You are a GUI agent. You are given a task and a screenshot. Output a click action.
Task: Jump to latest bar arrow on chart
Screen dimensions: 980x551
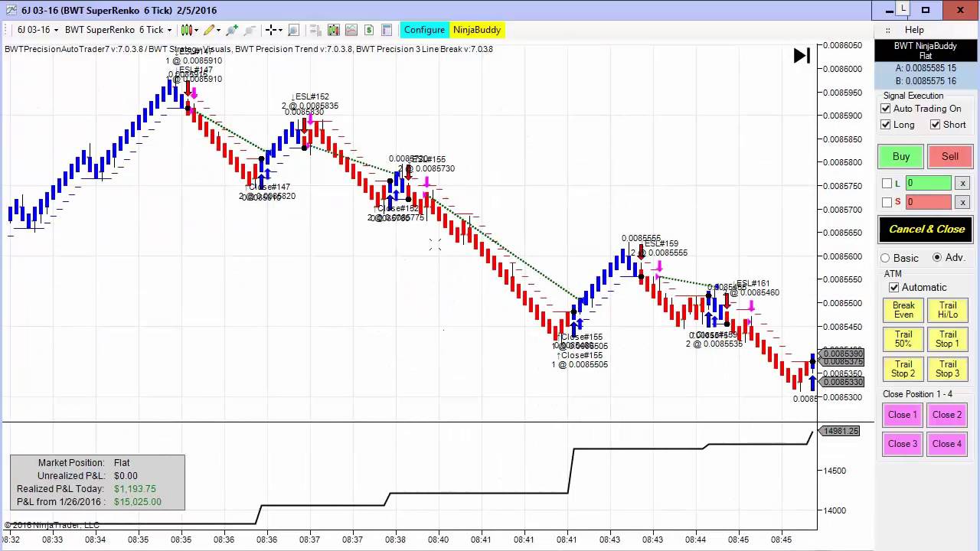tap(802, 56)
